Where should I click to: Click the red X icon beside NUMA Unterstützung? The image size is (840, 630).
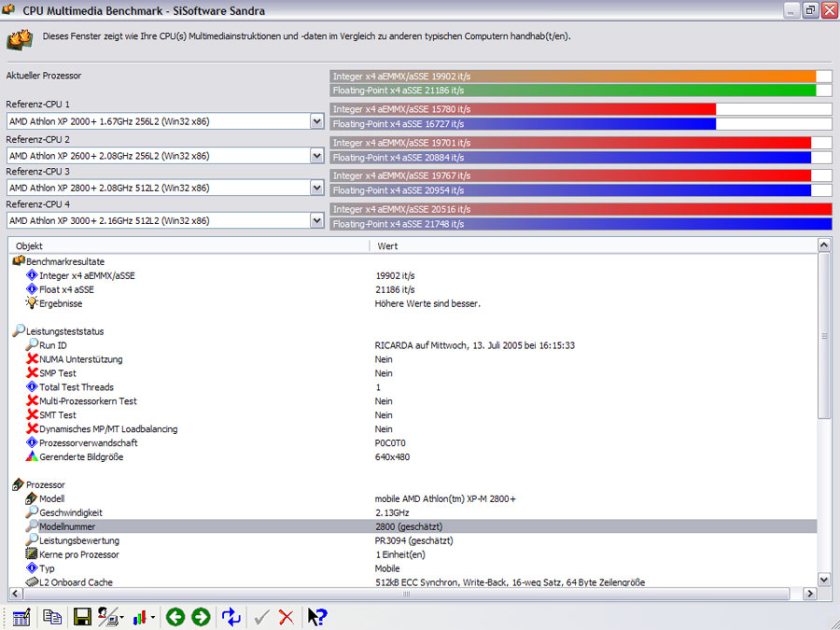coord(32,359)
